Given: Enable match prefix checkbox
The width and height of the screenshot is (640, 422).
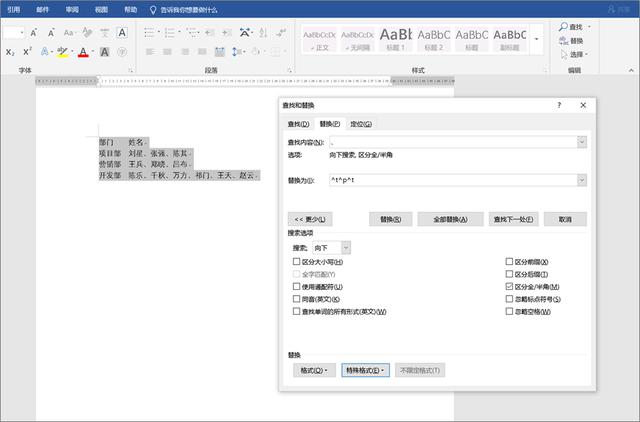Looking at the screenshot, I should point(509,262).
